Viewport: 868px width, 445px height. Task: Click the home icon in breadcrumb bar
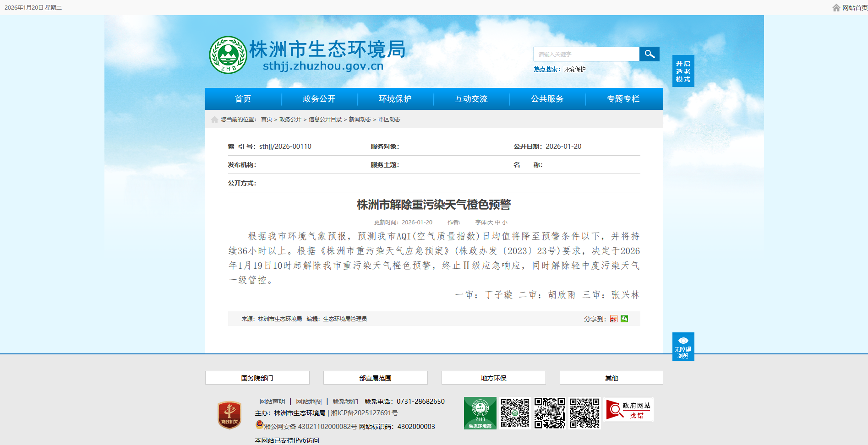tap(214, 119)
